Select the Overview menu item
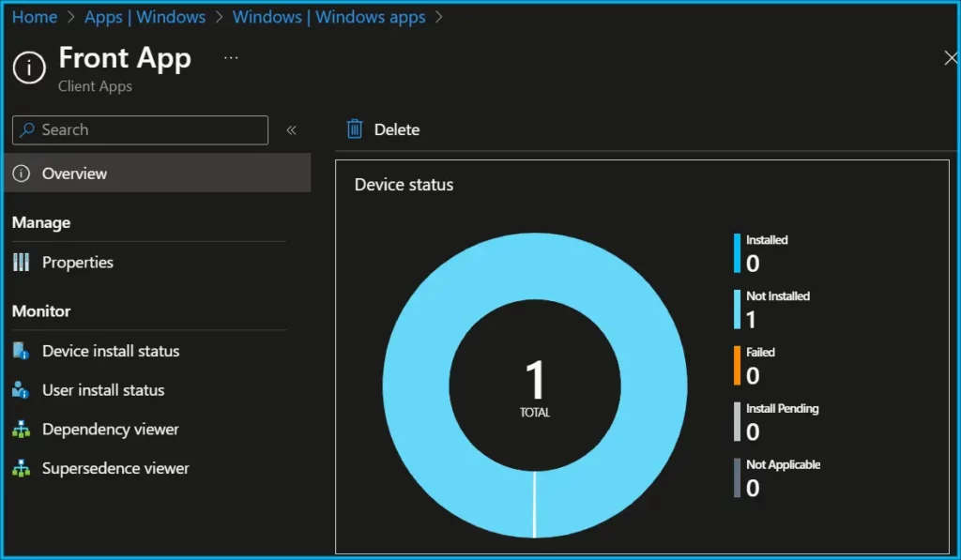 tap(158, 174)
